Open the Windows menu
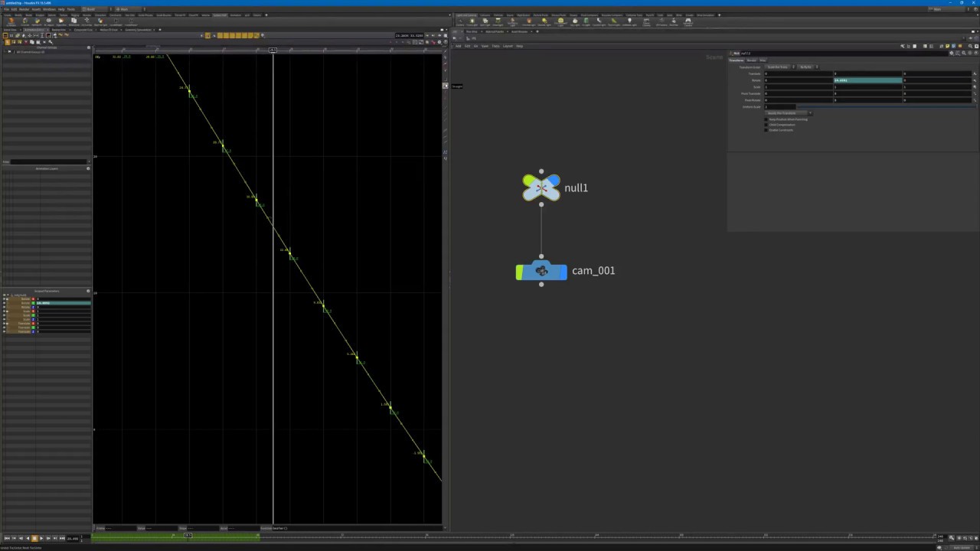The image size is (980, 551). [x=49, y=9]
